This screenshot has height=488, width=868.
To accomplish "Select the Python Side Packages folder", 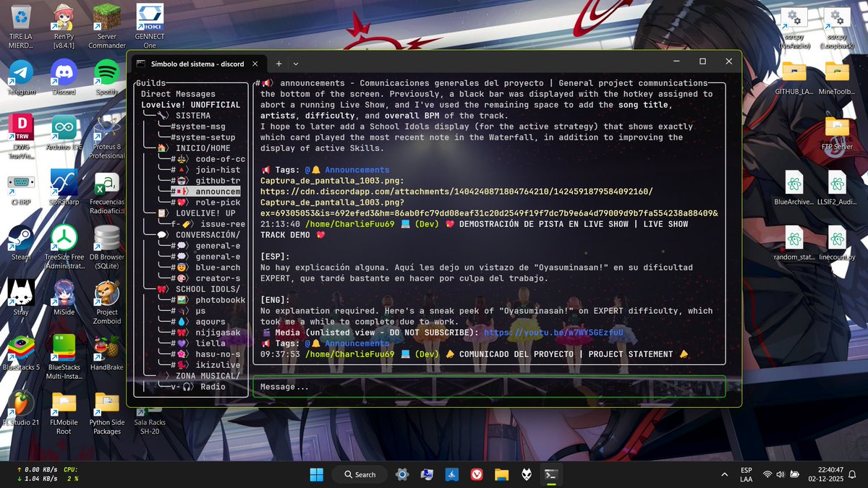I will (x=107, y=412).
